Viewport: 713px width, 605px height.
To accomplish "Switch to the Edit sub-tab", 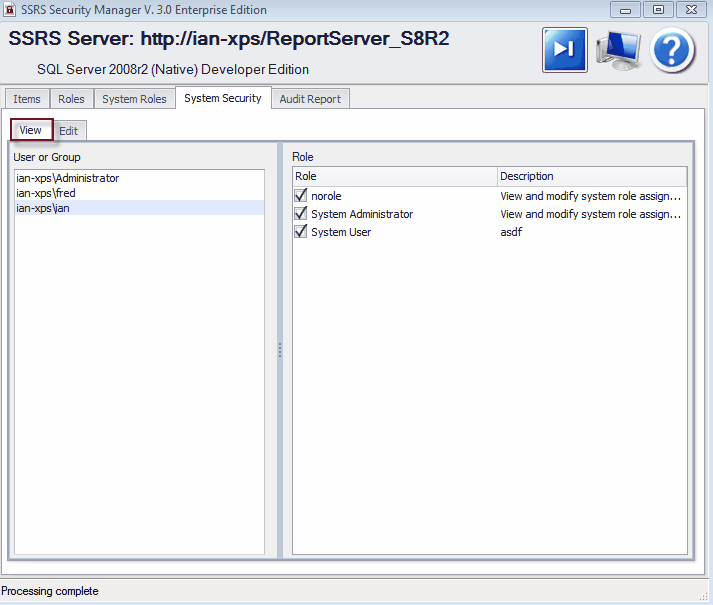I will click(69, 131).
